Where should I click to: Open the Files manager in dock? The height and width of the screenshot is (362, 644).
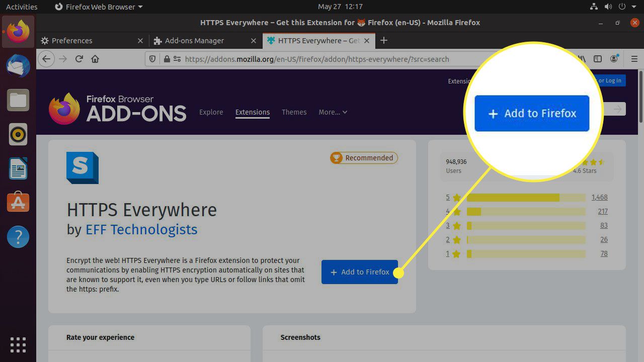tap(18, 100)
